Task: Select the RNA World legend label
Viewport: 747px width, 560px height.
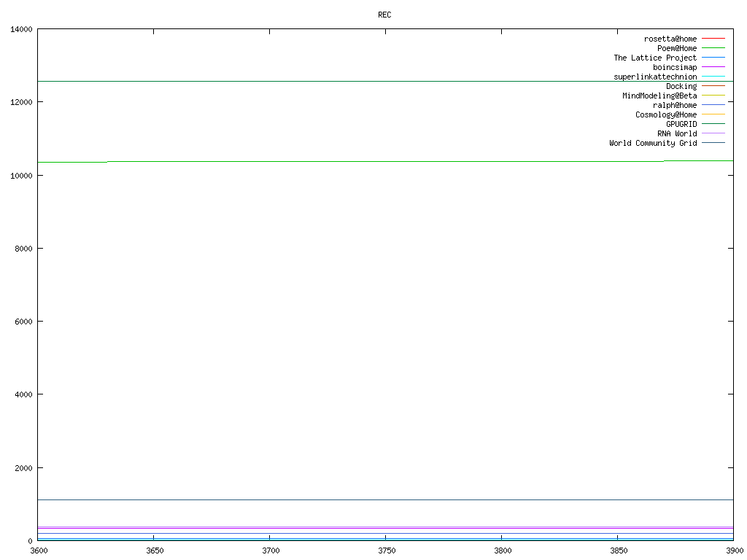Action: pos(677,133)
